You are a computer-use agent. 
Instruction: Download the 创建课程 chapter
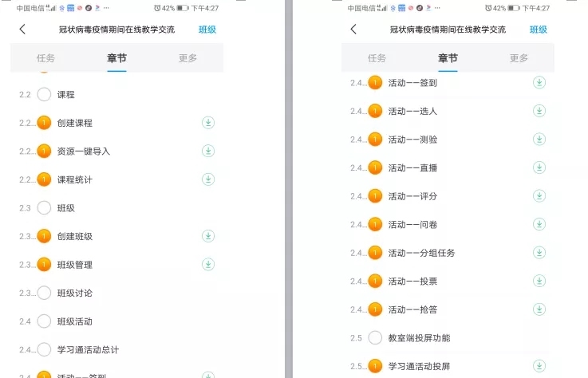pos(208,123)
